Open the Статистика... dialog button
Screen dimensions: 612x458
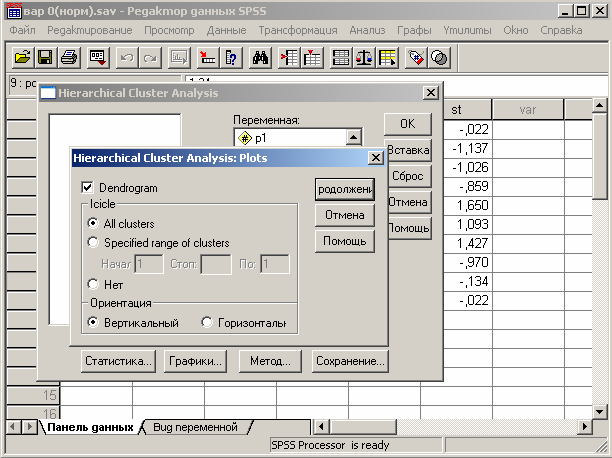118,361
